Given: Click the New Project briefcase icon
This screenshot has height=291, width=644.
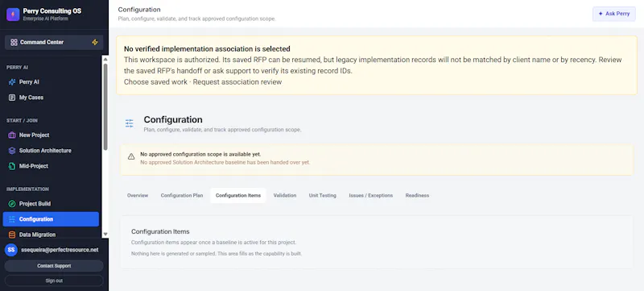Looking at the screenshot, I should coord(12,135).
